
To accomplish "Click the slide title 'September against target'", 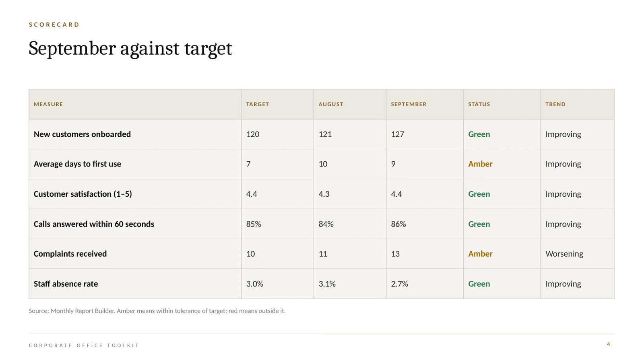I will tap(130, 49).
